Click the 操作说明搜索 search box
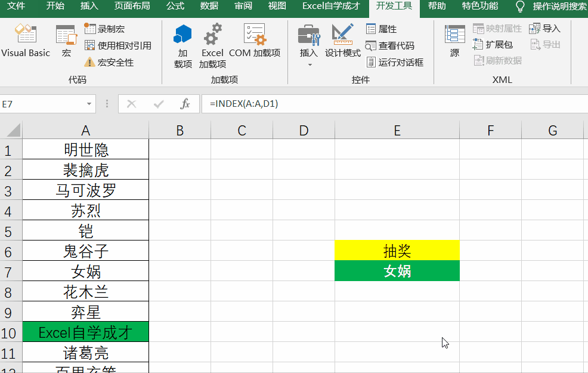This screenshot has height=373, width=588. pyautogui.click(x=559, y=7)
